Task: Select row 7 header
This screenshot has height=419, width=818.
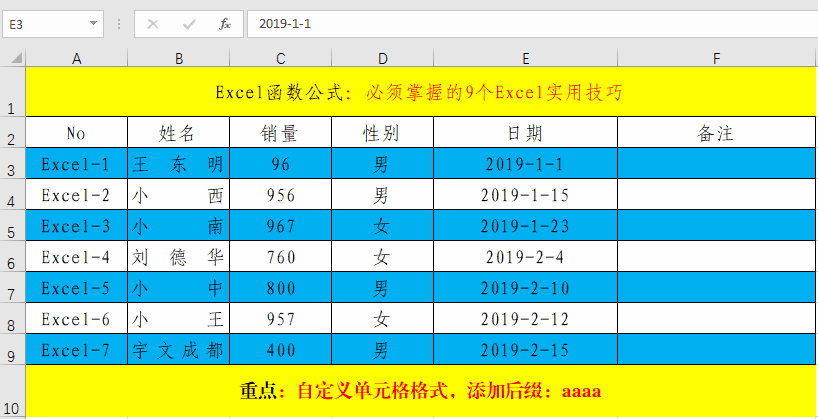Action: [13, 287]
